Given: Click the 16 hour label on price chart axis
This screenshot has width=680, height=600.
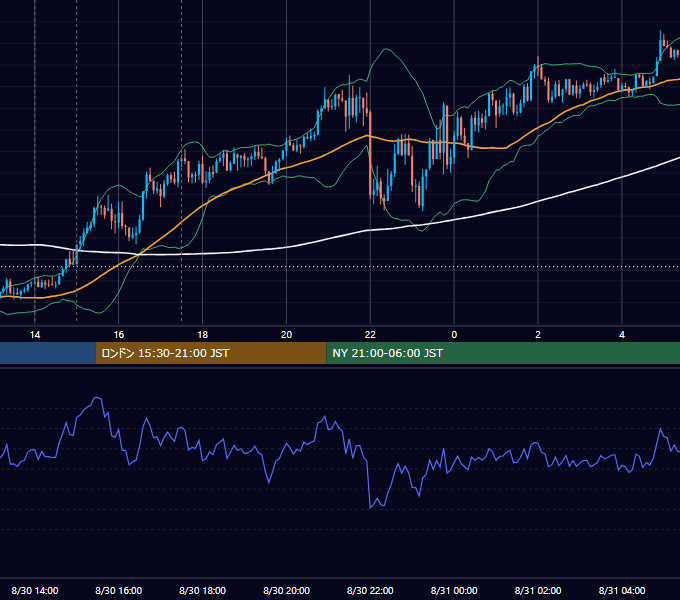Looking at the screenshot, I should tap(118, 335).
